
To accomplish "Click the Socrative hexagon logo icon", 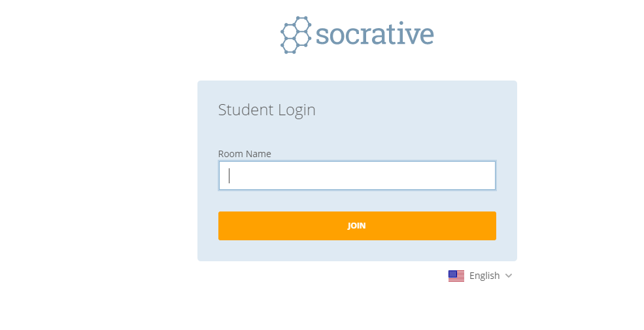I will 296,35.
